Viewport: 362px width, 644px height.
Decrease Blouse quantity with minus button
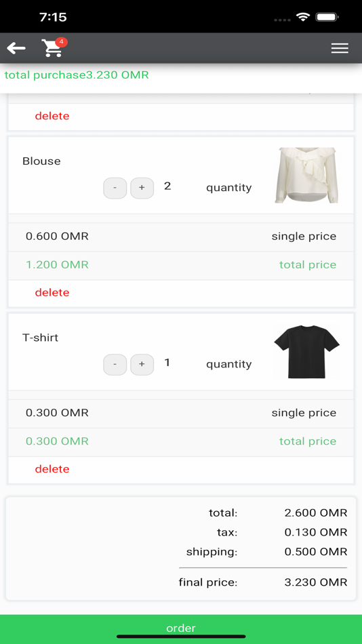[x=115, y=188]
